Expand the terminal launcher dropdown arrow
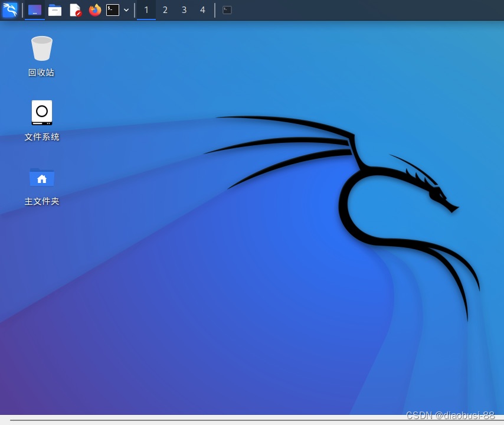 [x=126, y=10]
